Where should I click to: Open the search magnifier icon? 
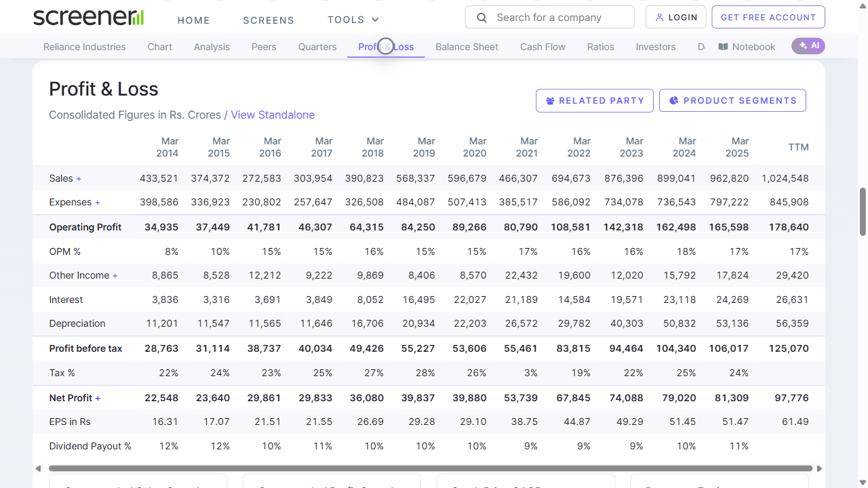coord(481,17)
